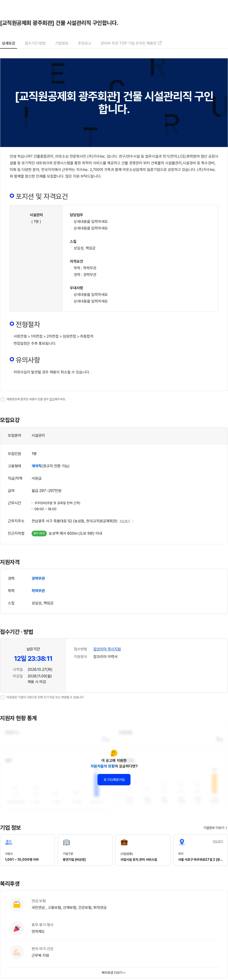Select the 추천공고 tab
Image resolution: width=228 pixels, height=980 pixels.
click(84, 43)
